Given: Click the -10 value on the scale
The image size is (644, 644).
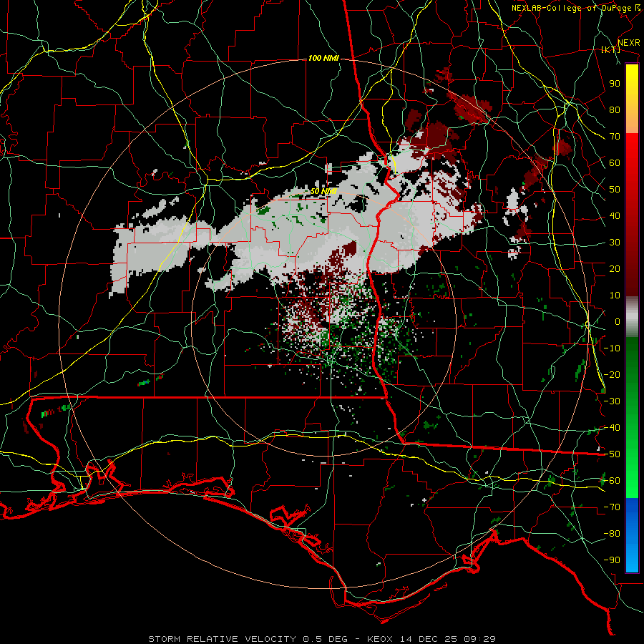Looking at the screenshot, I should pos(612,348).
